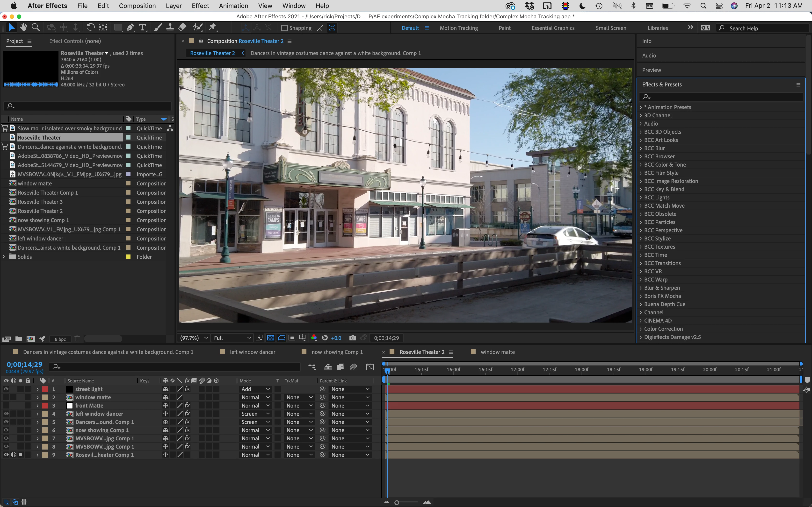This screenshot has height=507, width=812.
Task: Select the Type tool
Action: (143, 28)
